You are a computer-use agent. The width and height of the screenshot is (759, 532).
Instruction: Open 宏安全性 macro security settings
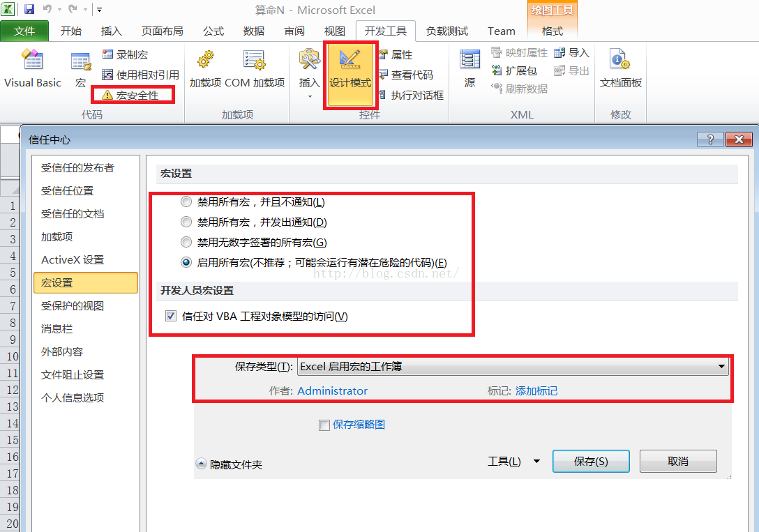point(132,95)
